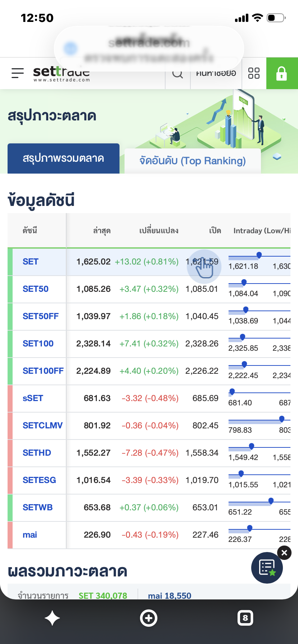
Task: Select the สรุปภาพรวมตลาด tab
Action: tap(63, 158)
